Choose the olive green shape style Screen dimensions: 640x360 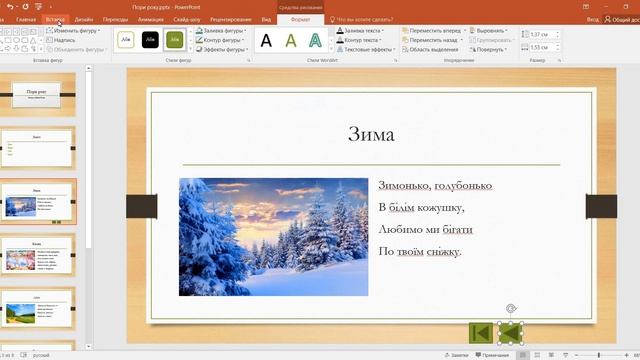tap(175, 40)
